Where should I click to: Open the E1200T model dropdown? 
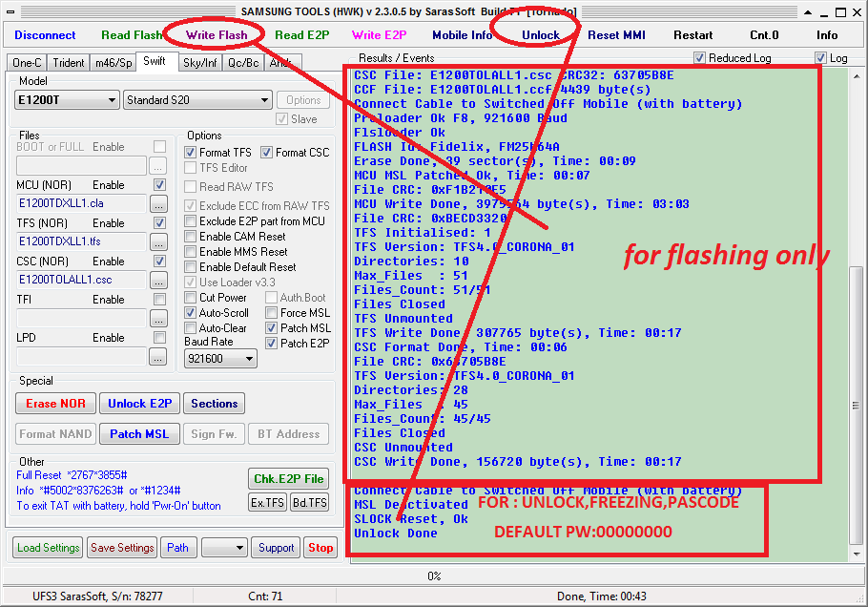[x=67, y=100]
